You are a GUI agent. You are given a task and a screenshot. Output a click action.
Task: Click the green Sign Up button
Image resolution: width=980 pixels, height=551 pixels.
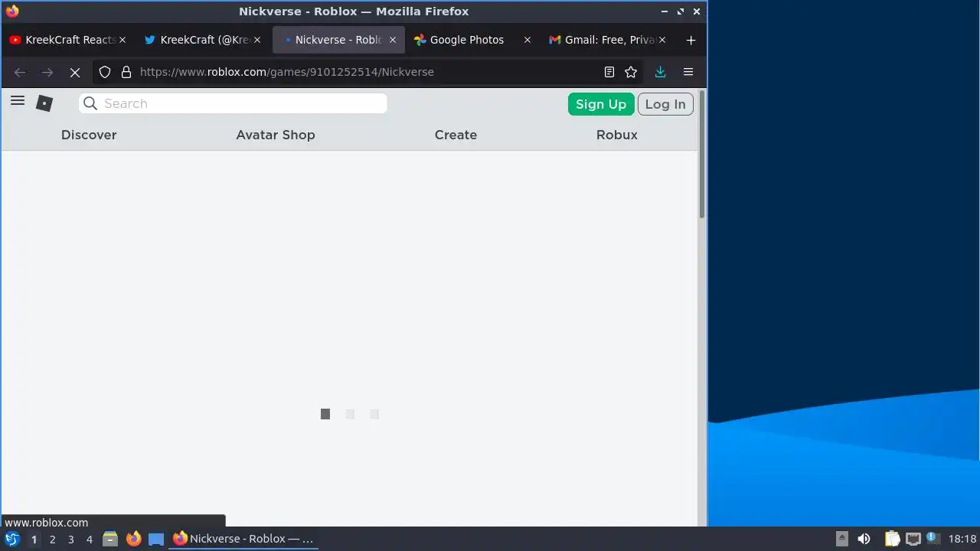(601, 104)
